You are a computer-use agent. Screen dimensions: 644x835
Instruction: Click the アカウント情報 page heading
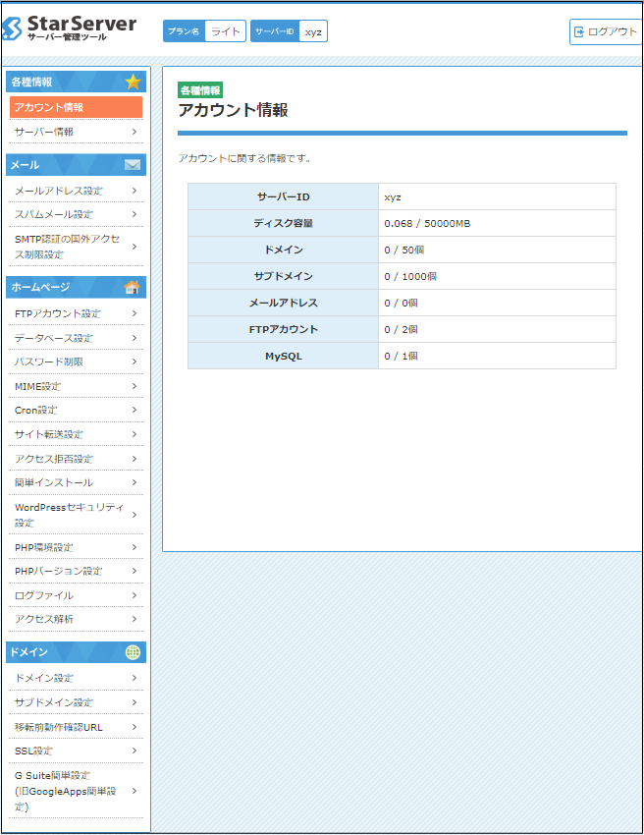coord(233,110)
